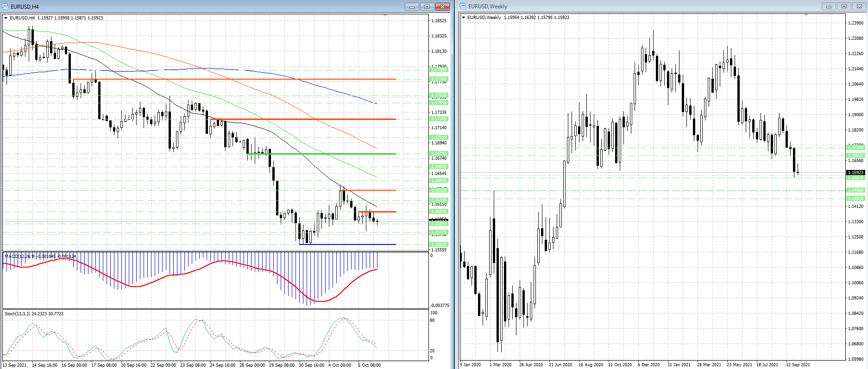Close the EURUSD,H4 chart window
868x369 pixels.
pyautogui.click(x=442, y=6)
